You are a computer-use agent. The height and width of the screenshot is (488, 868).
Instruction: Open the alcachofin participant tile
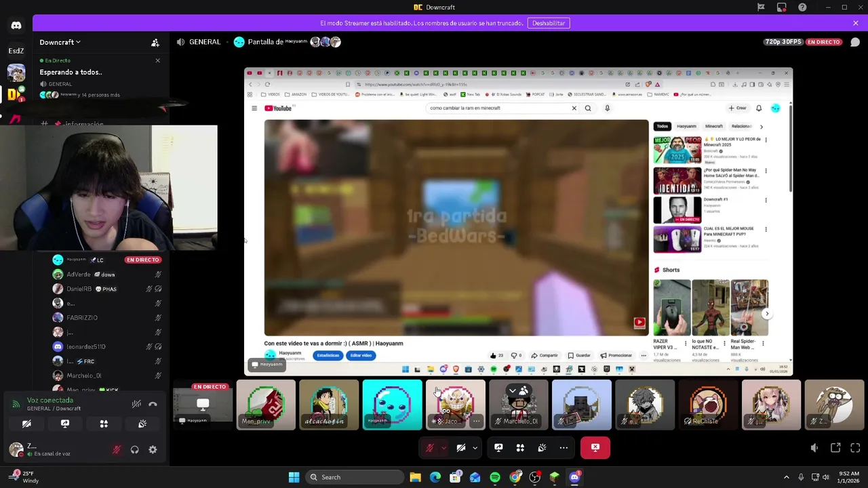click(329, 405)
